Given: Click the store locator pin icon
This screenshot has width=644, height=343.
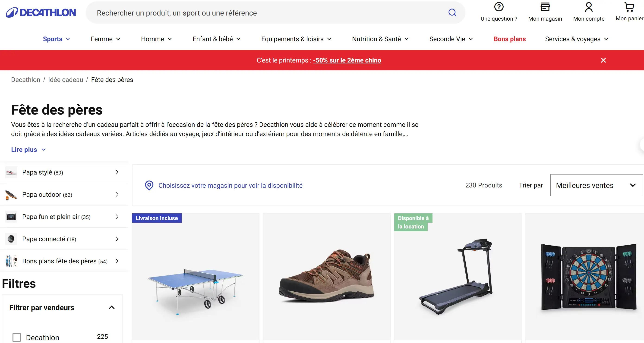Looking at the screenshot, I should (x=149, y=185).
